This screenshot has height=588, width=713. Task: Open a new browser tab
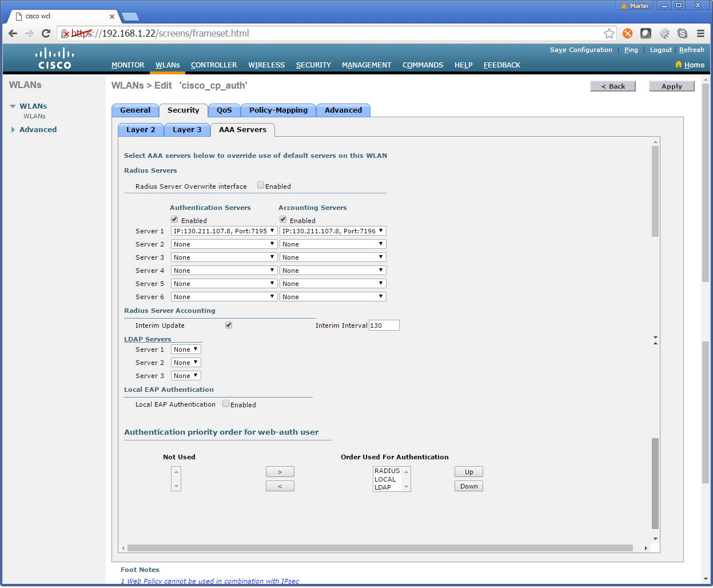coord(130,17)
